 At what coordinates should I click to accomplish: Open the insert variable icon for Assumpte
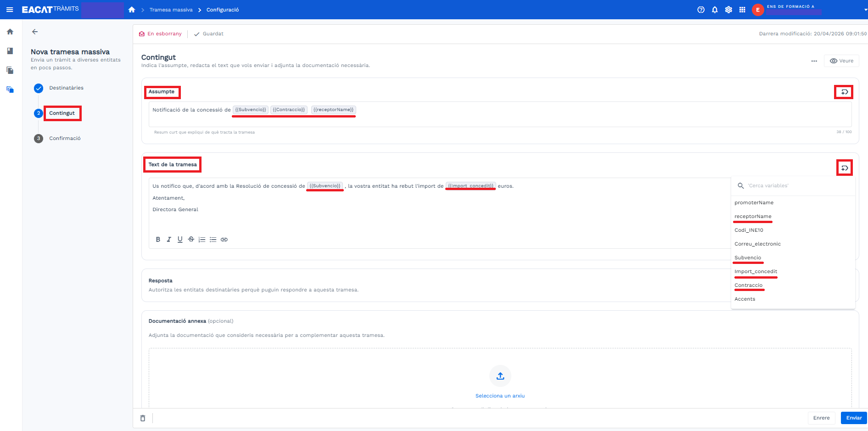844,92
